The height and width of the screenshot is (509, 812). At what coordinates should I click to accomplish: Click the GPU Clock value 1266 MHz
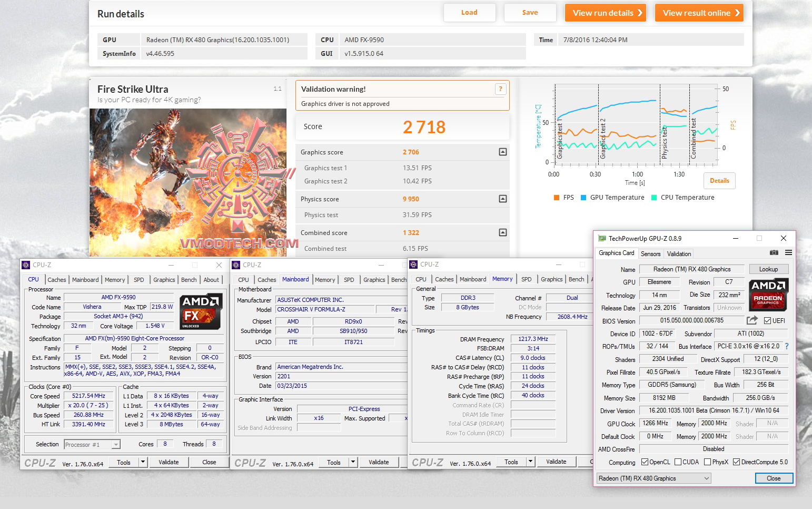(655, 423)
